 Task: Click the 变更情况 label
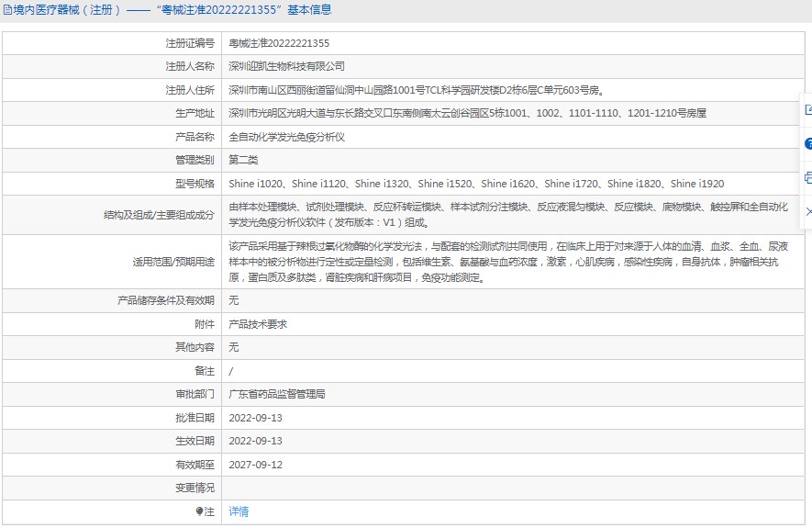tap(195, 488)
